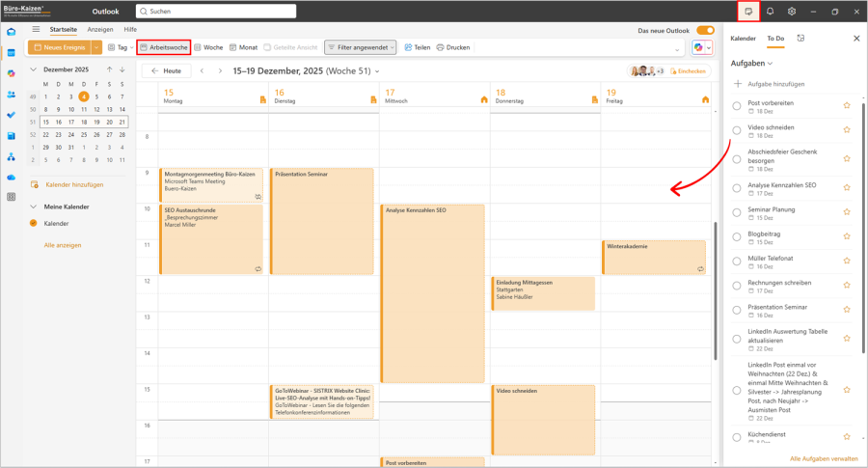
Task: Open the Hilfe tab
Action: point(130,29)
